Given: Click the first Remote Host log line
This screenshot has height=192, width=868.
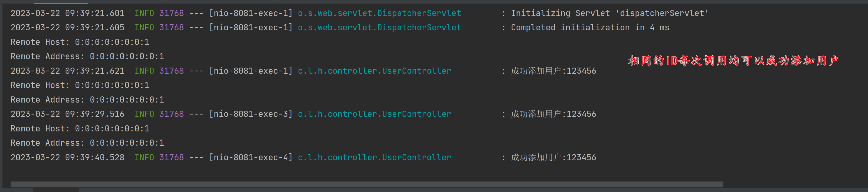Looking at the screenshot, I should click(80, 42).
